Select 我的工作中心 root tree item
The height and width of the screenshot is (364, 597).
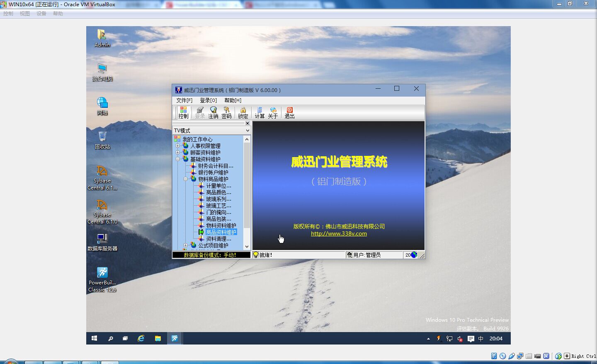coord(197,139)
